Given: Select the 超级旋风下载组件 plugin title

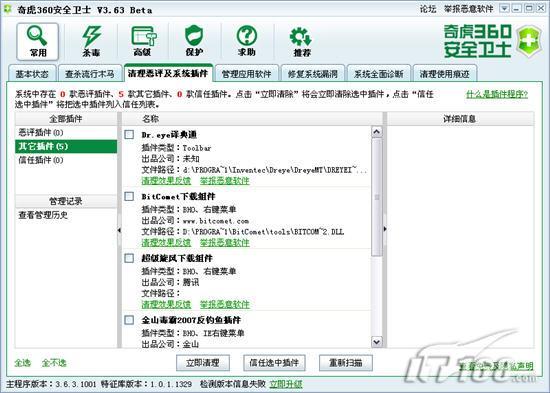Looking at the screenshot, I should (x=177, y=258).
